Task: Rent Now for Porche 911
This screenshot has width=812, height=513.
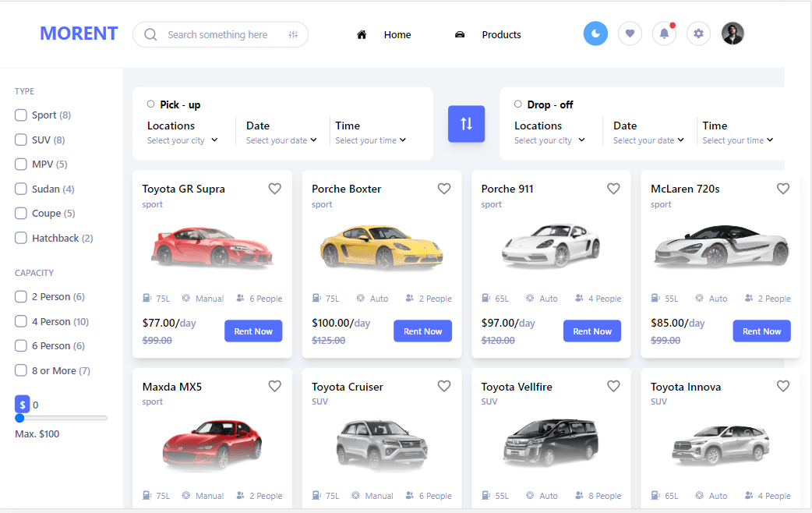Action: (x=592, y=331)
